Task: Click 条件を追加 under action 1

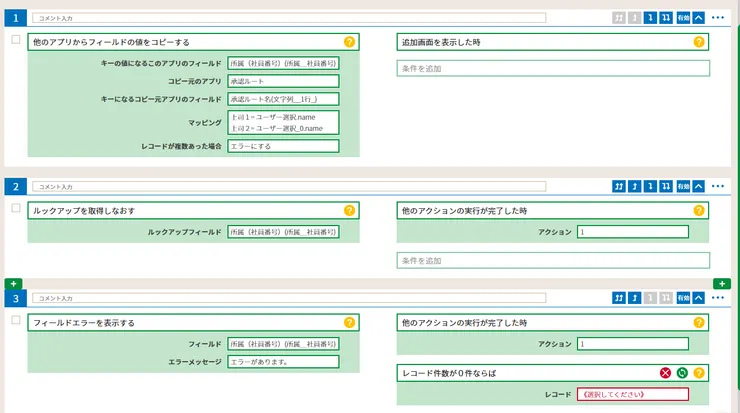Action: pos(553,69)
